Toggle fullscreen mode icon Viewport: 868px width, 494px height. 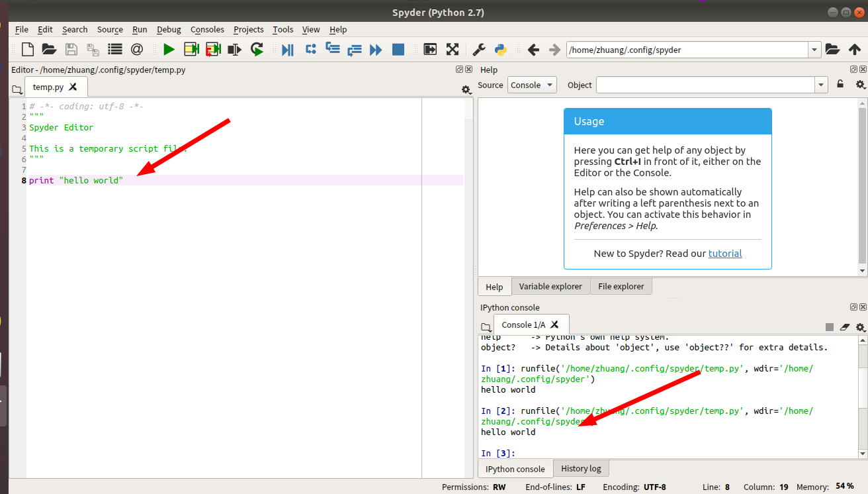[453, 49]
